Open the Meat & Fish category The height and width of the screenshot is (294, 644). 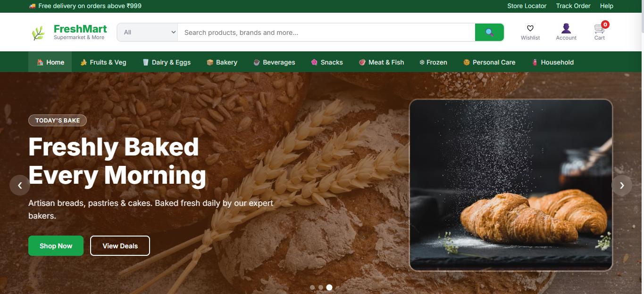[x=381, y=62]
